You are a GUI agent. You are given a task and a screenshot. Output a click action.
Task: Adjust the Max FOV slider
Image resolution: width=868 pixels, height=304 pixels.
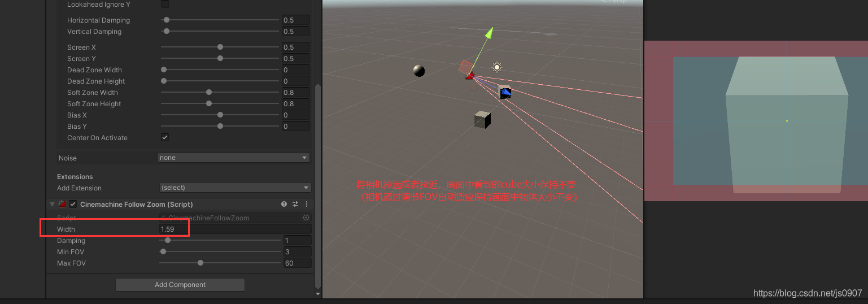220,263
